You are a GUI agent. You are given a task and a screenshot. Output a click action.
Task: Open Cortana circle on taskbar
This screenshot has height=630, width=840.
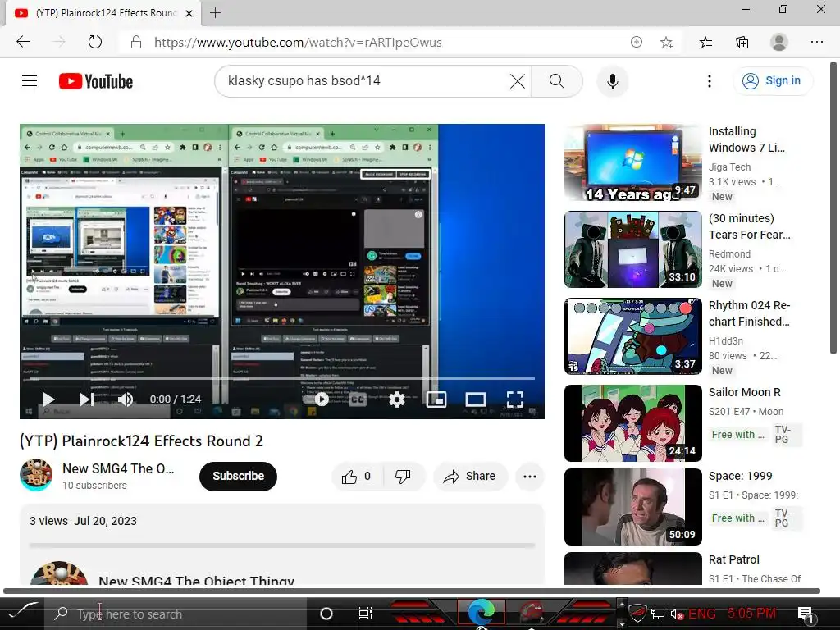click(x=326, y=614)
